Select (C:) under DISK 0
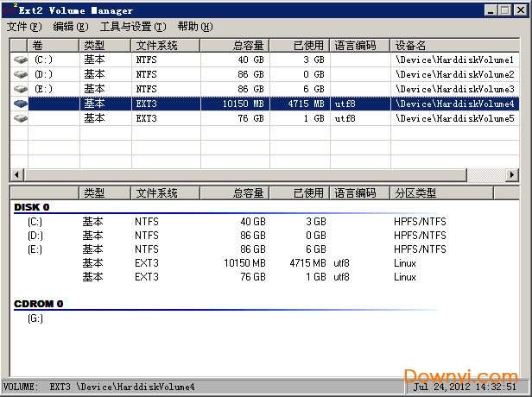This screenshot has height=397, width=532. [35, 222]
